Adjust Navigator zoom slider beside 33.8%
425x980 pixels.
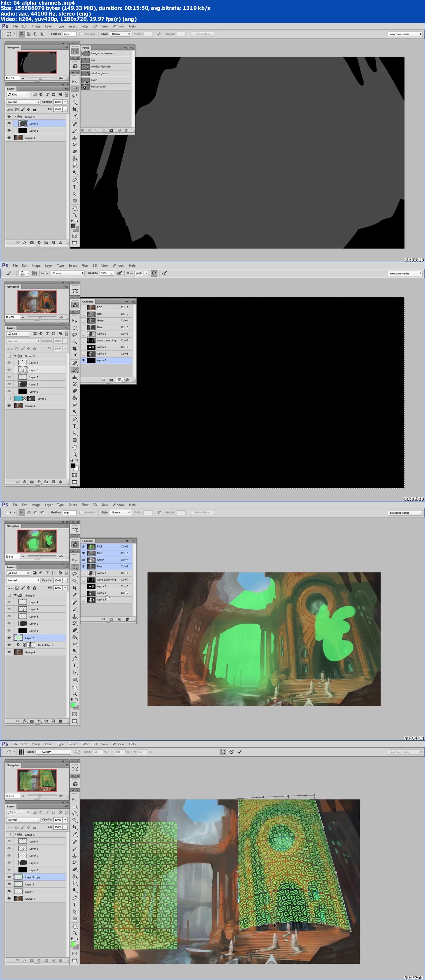40,557
